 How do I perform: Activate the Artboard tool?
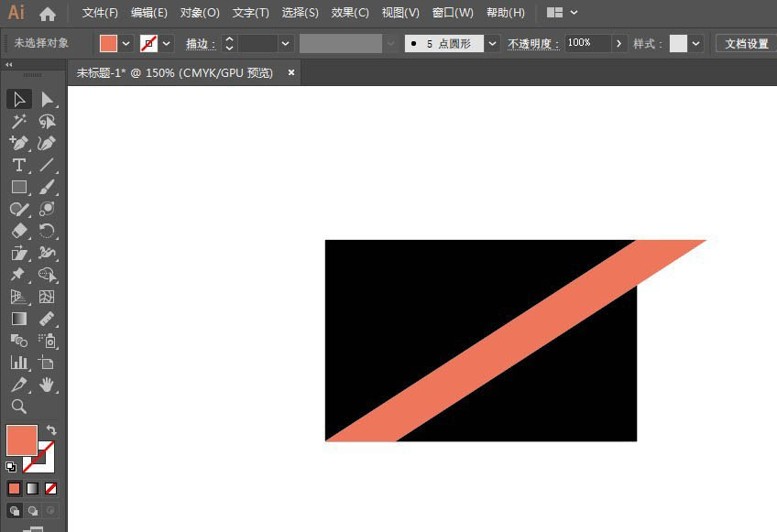click(47, 363)
